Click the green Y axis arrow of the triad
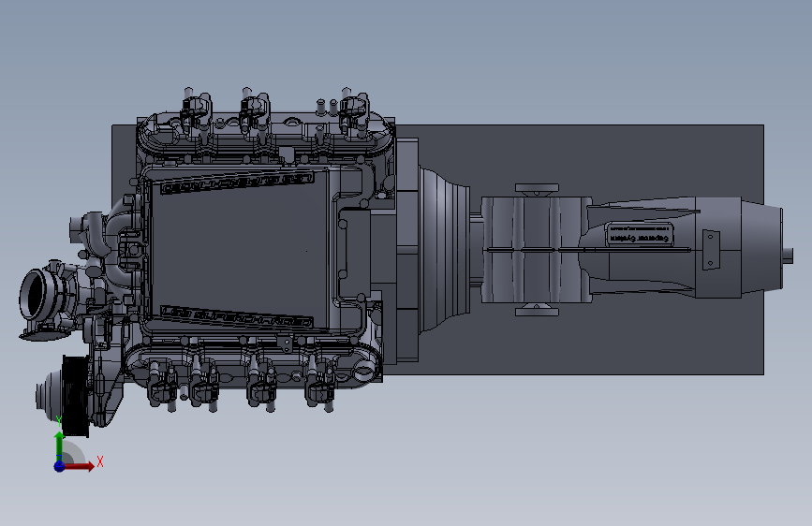The image size is (812, 526). click(59, 445)
